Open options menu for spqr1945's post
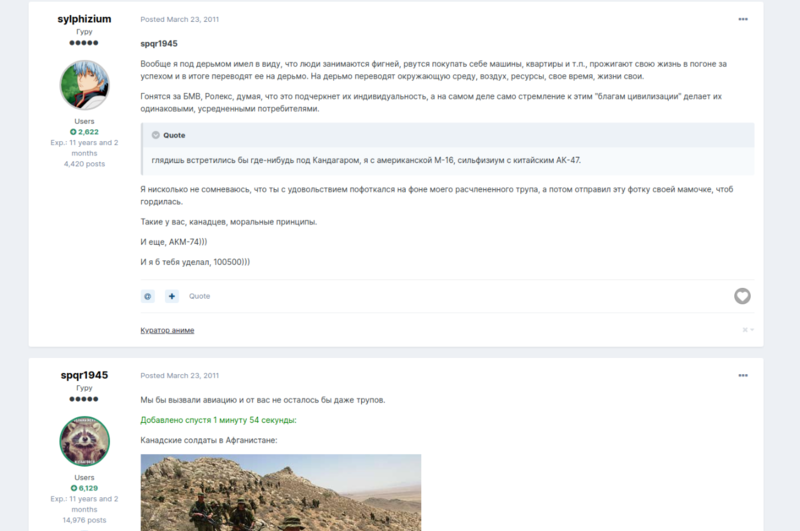800x531 pixels. (x=743, y=375)
